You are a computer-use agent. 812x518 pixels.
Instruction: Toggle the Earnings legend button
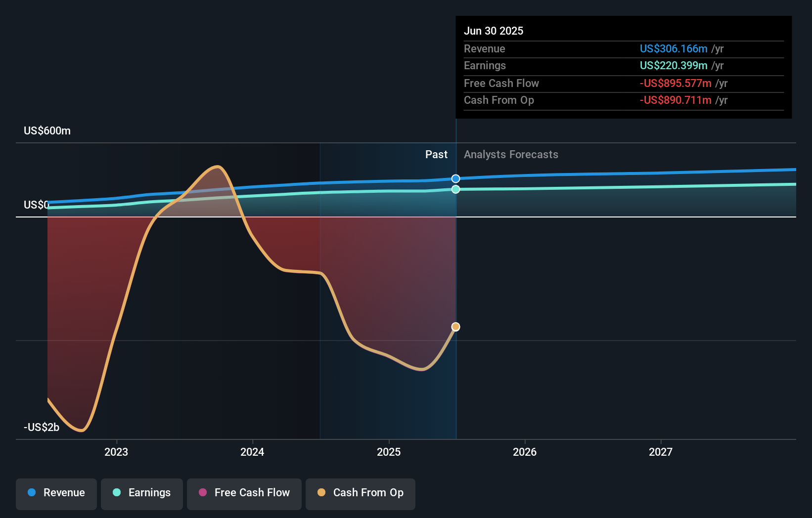(x=142, y=494)
